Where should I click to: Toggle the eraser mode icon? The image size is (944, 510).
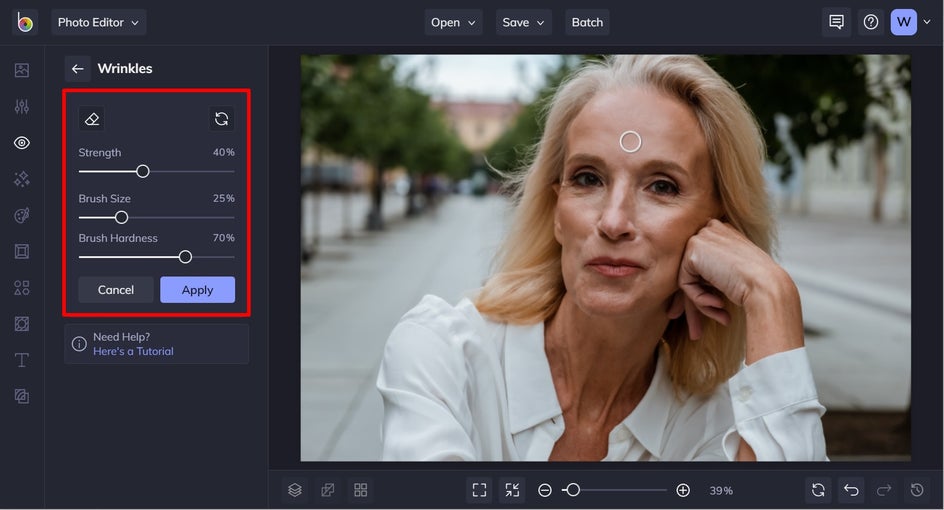(92, 119)
